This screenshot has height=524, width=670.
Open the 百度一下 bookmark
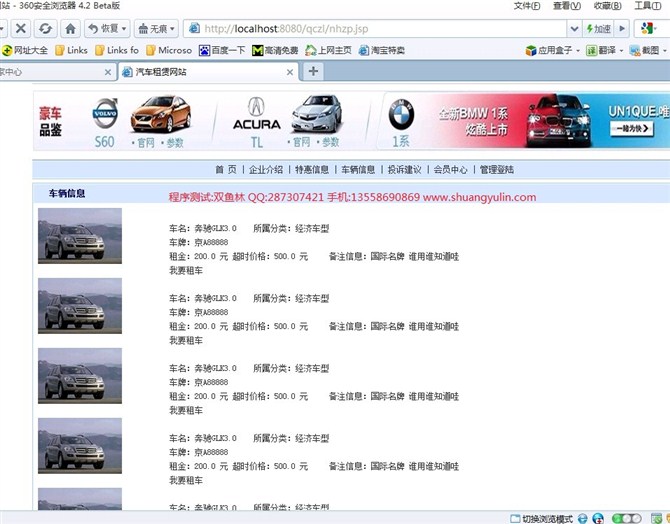click(222, 50)
